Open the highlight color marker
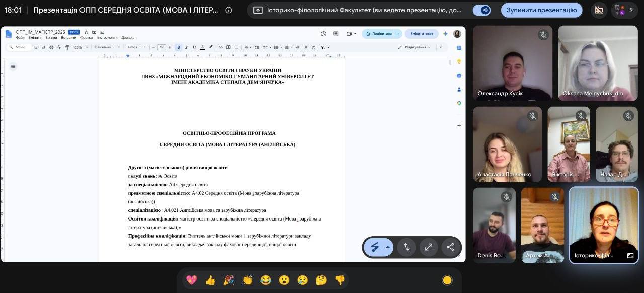Image resolution: width=644 pixels, height=293 pixels. [x=211, y=47]
